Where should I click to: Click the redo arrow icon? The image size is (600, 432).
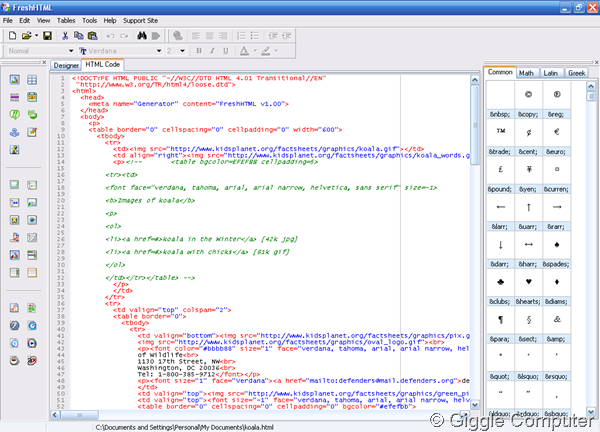coord(124,36)
